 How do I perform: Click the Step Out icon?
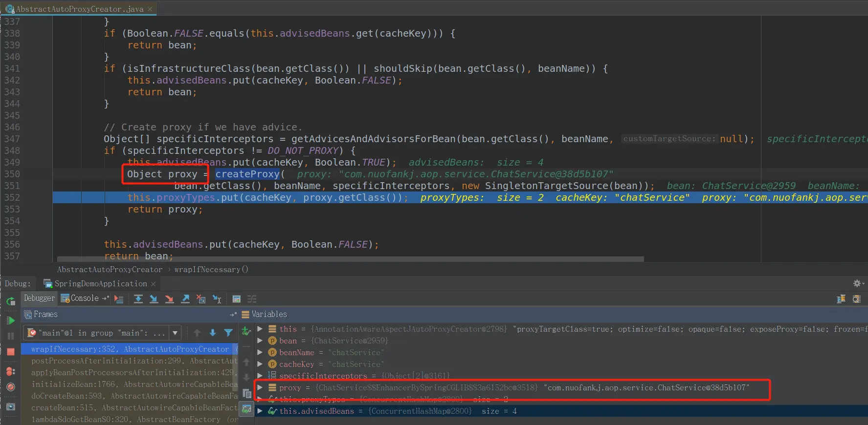[185, 299]
